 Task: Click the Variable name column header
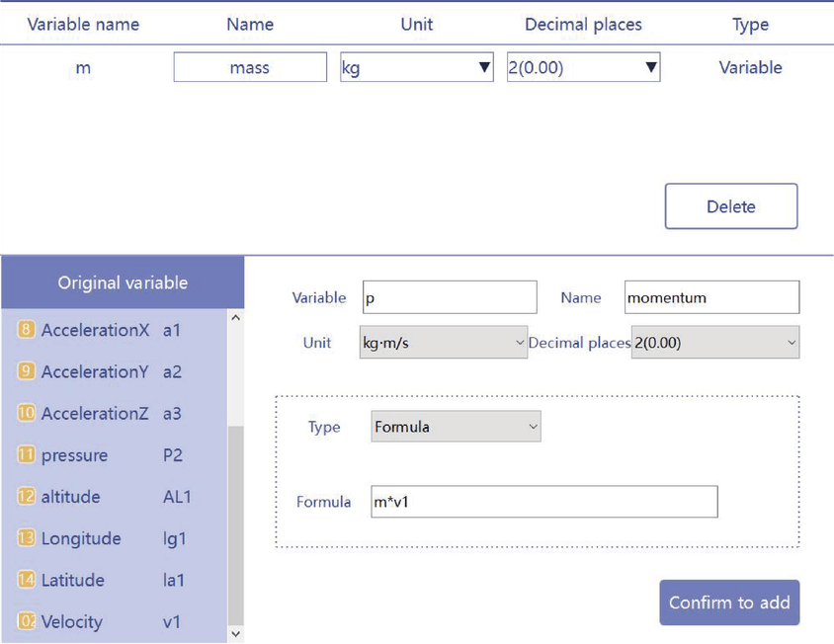click(83, 25)
